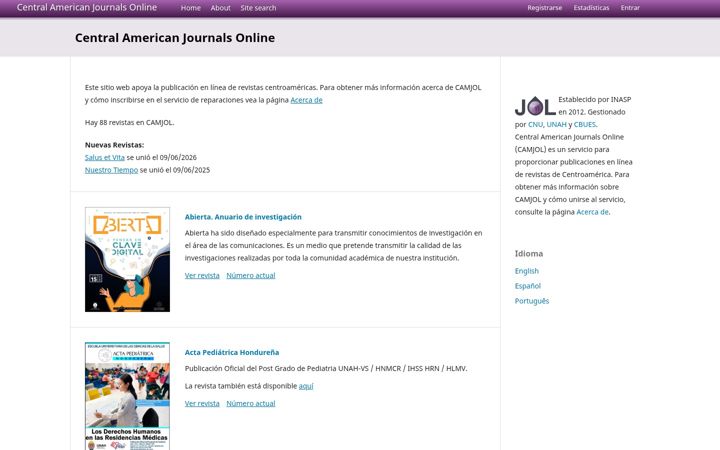Screen dimensions: 720x450
Task: Follow the aquí link for Acta Pediátrica
Action: click(306, 386)
